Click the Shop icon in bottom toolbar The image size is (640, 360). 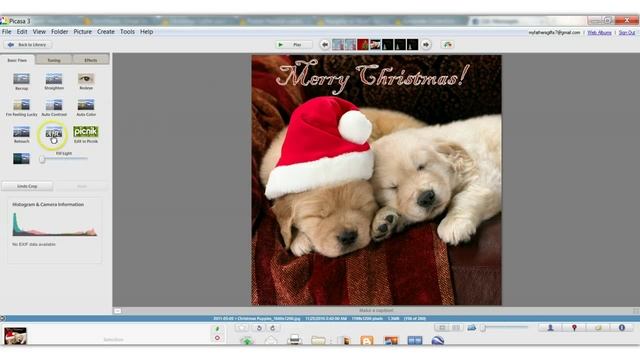tap(344, 340)
